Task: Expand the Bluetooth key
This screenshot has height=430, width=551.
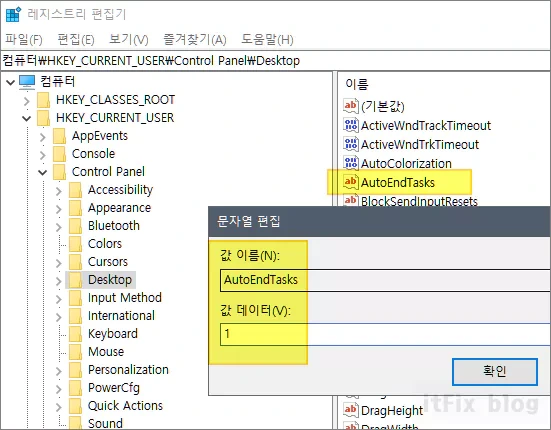Action: click(x=59, y=227)
